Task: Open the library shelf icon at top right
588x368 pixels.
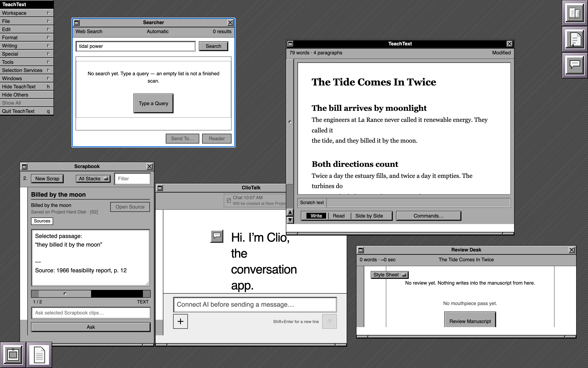Action: point(575,13)
